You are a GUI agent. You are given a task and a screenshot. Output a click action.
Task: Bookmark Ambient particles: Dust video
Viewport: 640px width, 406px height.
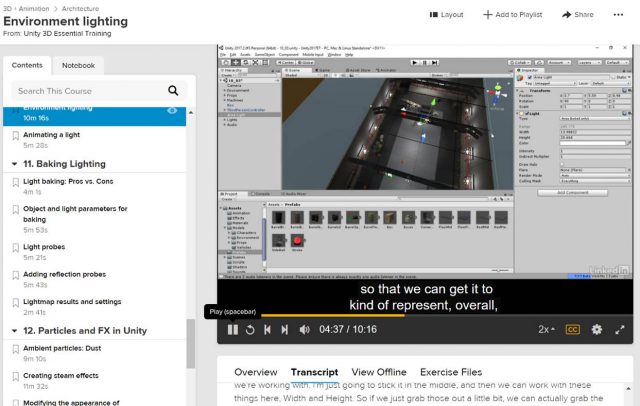(16, 349)
